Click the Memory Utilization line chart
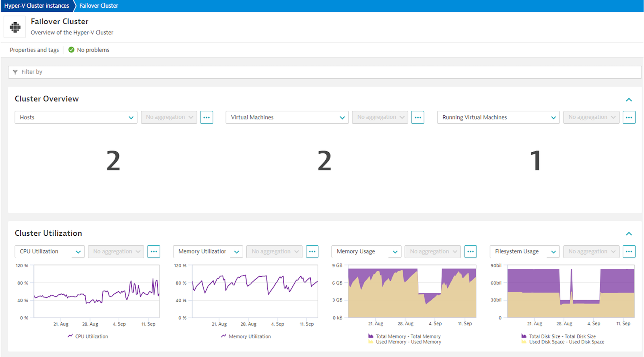The width and height of the screenshot is (644, 357). click(255, 291)
